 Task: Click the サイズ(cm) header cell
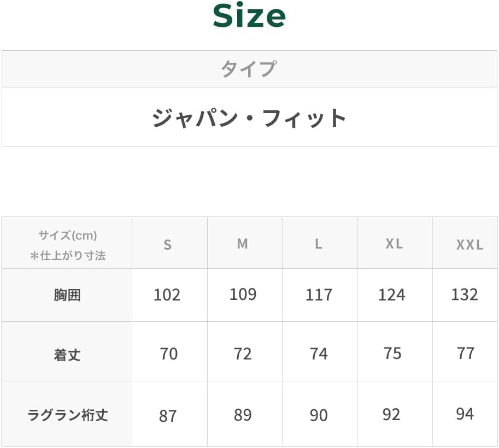[x=67, y=245]
